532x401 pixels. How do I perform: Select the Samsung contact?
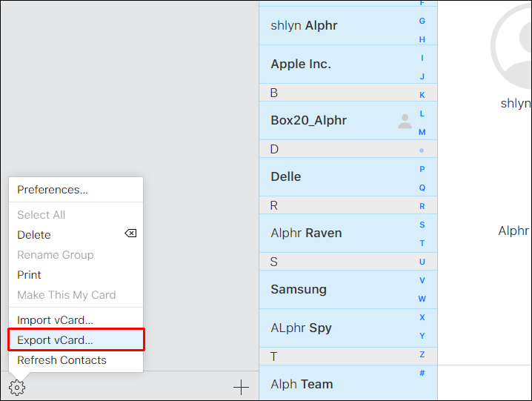(299, 290)
